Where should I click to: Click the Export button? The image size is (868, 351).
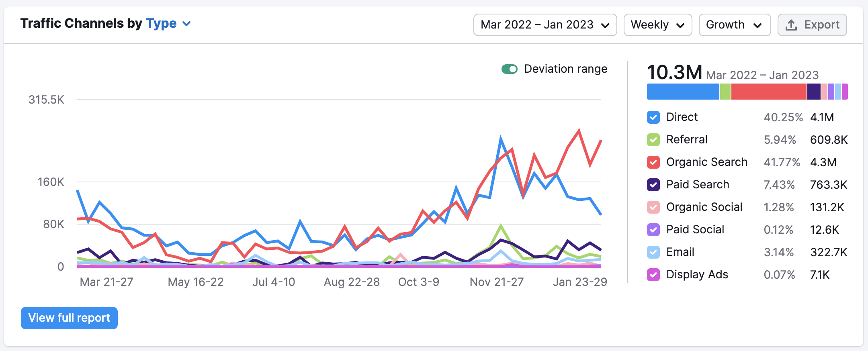pos(812,25)
